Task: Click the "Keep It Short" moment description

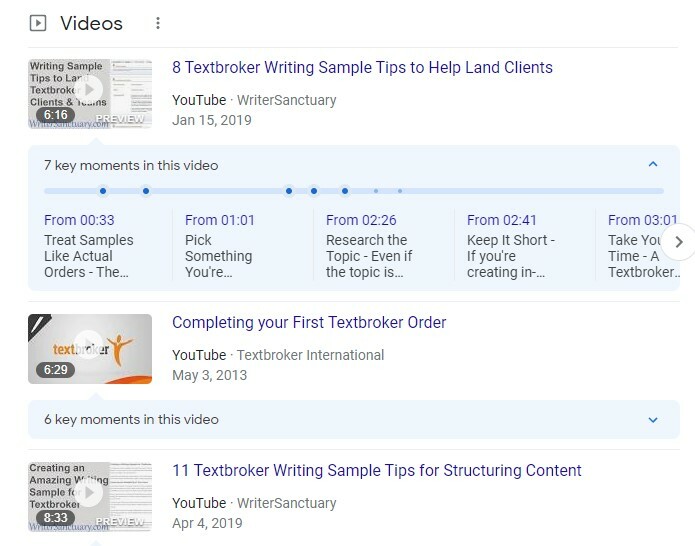Action: (511, 256)
